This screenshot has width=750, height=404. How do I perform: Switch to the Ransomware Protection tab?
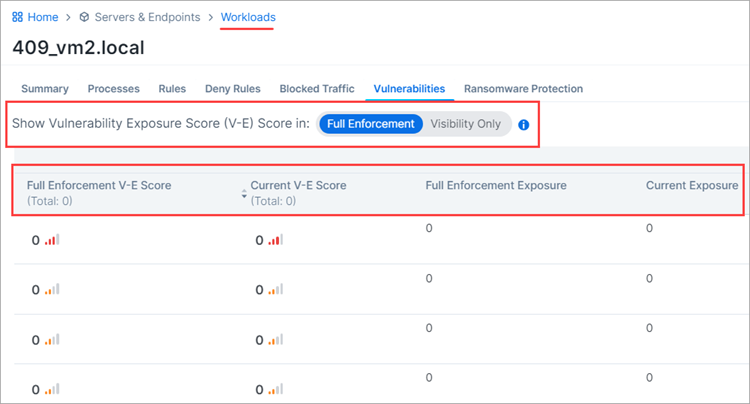[523, 89]
